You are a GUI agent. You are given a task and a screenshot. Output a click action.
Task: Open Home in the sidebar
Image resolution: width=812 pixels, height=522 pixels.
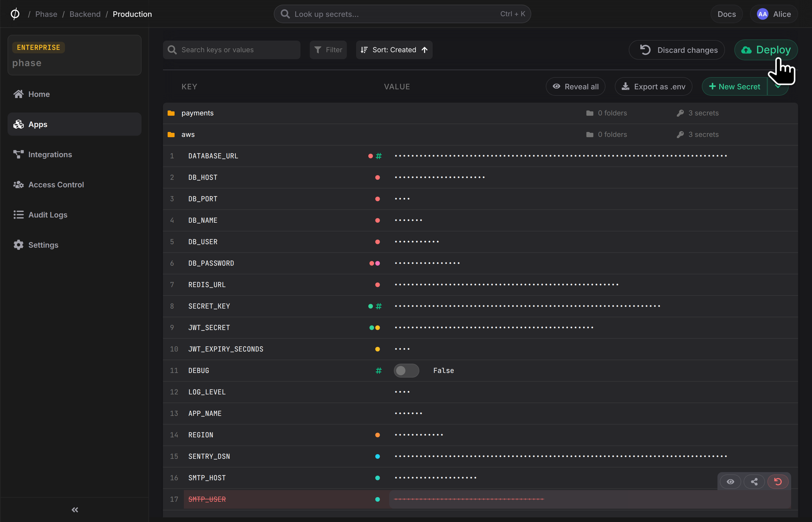[x=74, y=94]
